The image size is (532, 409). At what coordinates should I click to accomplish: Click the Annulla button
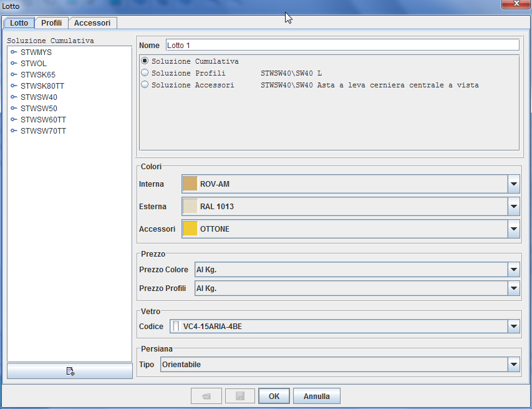317,396
